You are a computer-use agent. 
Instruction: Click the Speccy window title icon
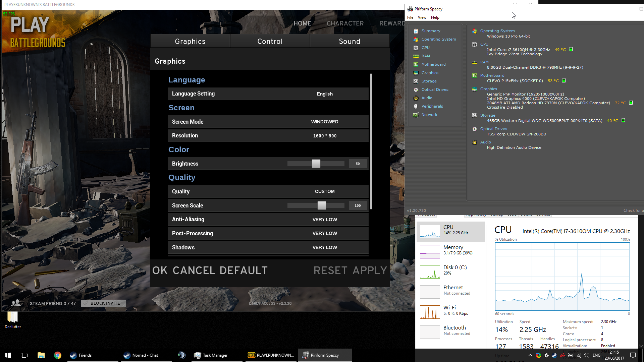coord(410,9)
